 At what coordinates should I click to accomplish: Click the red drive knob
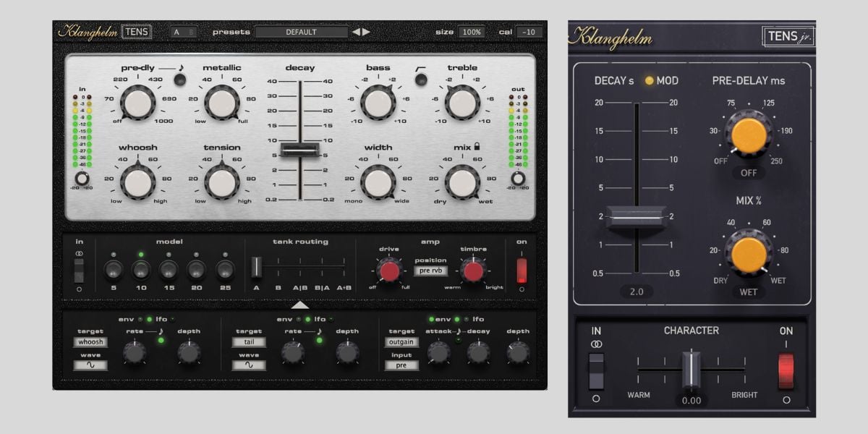pyautogui.click(x=389, y=271)
